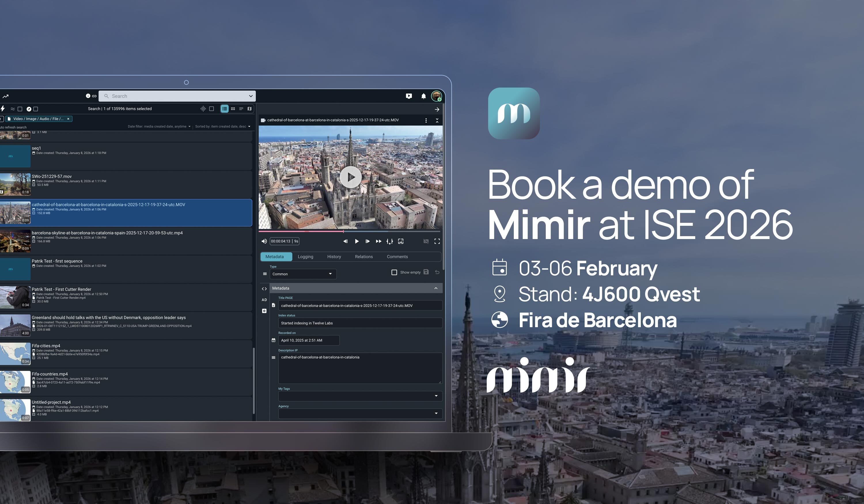This screenshot has height=504, width=864.
Task: Open the notifications bell icon
Action: point(423,96)
